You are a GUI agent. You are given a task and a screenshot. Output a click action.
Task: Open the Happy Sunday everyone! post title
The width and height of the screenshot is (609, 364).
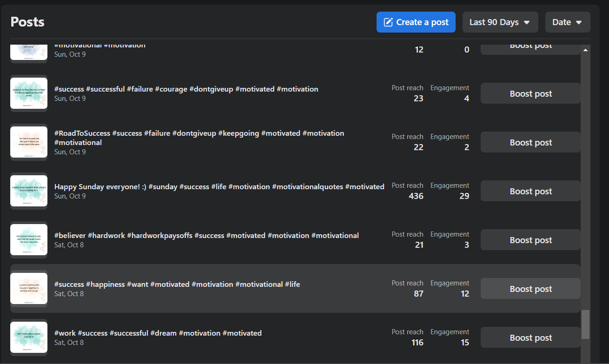219,186
